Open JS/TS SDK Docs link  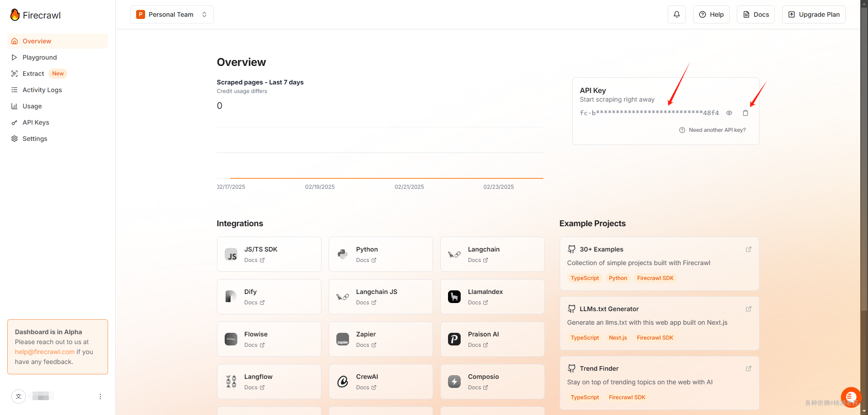click(255, 260)
